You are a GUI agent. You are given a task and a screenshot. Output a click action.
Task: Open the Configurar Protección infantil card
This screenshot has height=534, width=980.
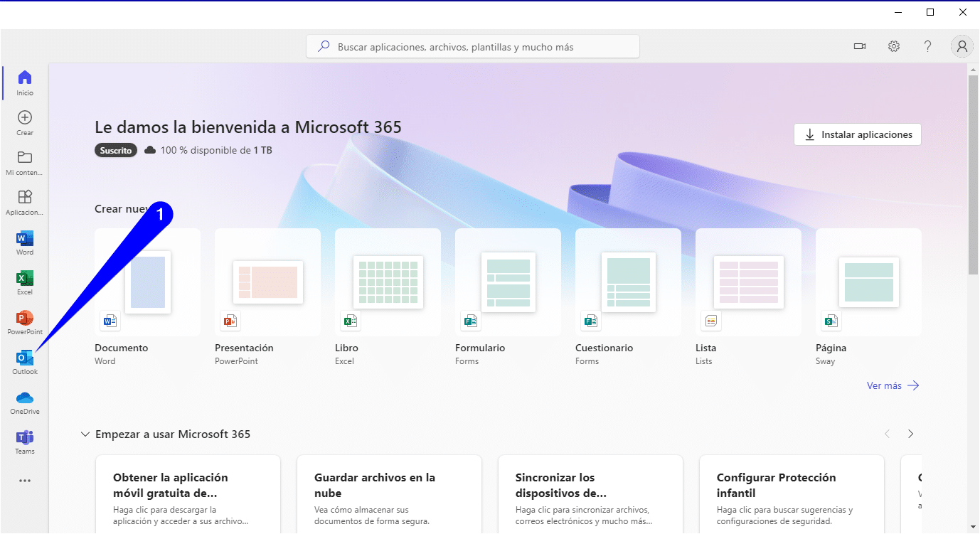[792, 494]
